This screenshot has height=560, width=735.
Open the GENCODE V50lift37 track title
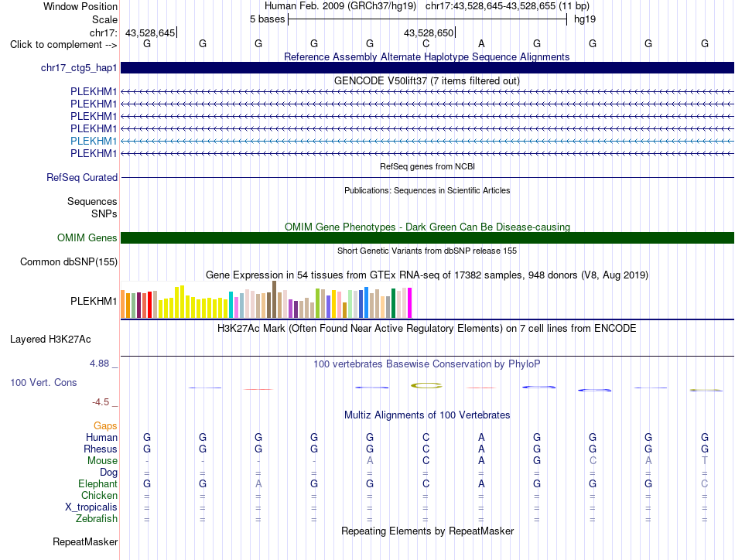[427, 81]
